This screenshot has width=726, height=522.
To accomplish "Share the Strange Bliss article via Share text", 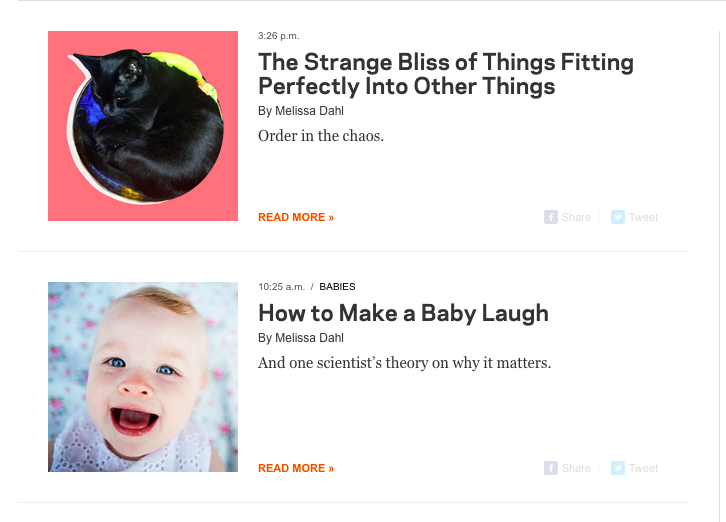I will (x=576, y=217).
